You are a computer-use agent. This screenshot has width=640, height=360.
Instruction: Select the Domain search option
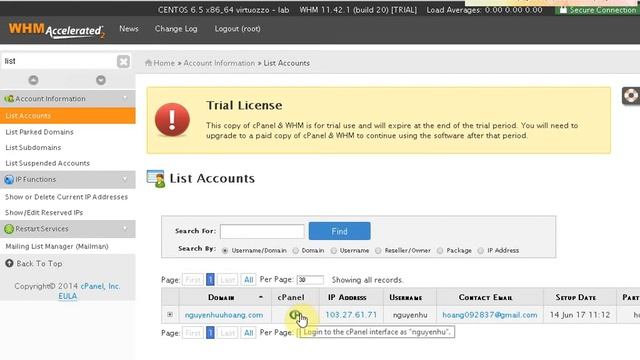296,251
